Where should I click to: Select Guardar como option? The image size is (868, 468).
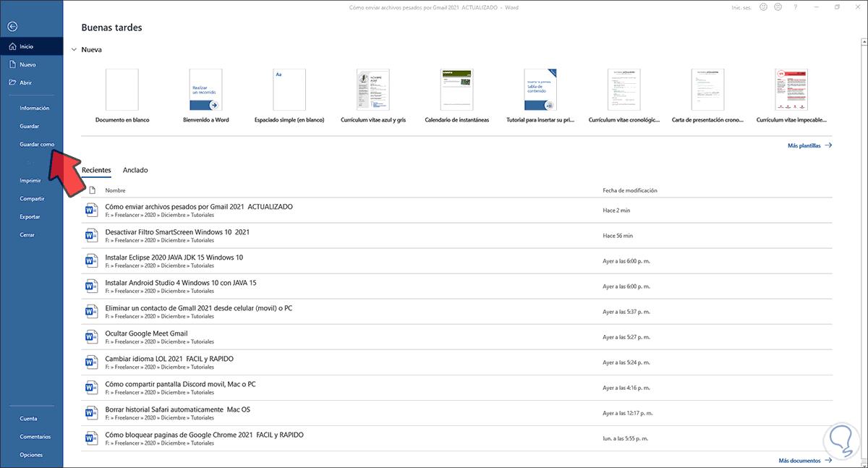[x=37, y=144]
